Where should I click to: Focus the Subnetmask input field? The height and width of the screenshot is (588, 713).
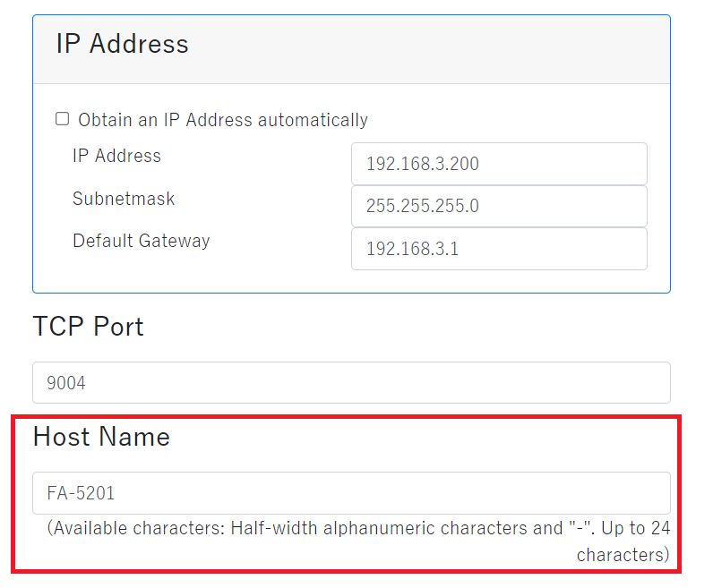(x=498, y=207)
